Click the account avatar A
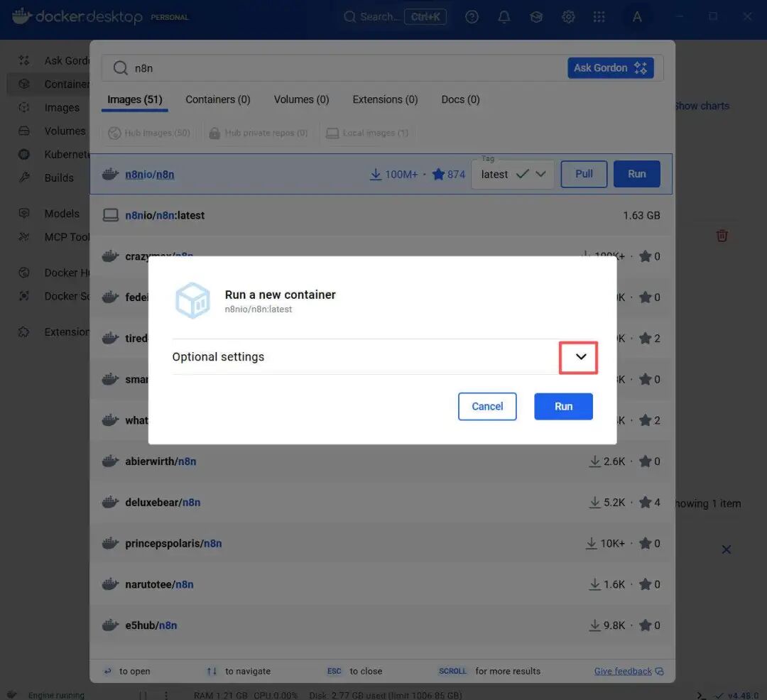 pyautogui.click(x=637, y=17)
